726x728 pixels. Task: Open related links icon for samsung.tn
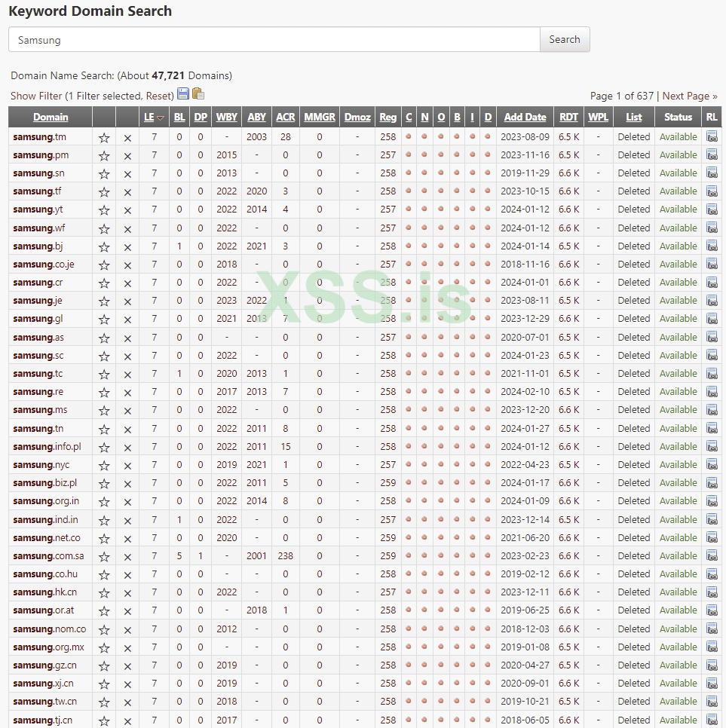point(712,428)
